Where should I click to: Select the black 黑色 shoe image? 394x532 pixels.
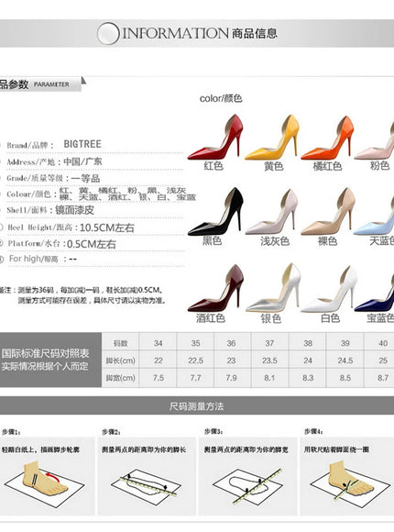click(215, 212)
